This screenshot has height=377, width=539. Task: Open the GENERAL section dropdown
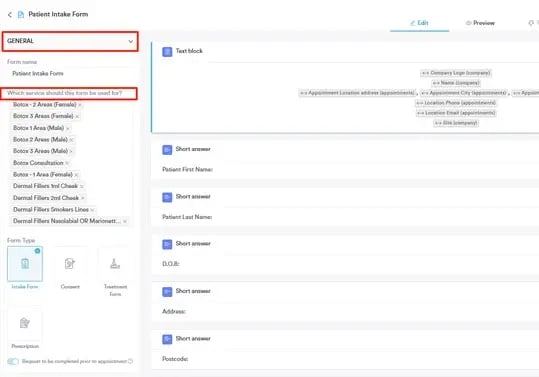click(x=70, y=41)
